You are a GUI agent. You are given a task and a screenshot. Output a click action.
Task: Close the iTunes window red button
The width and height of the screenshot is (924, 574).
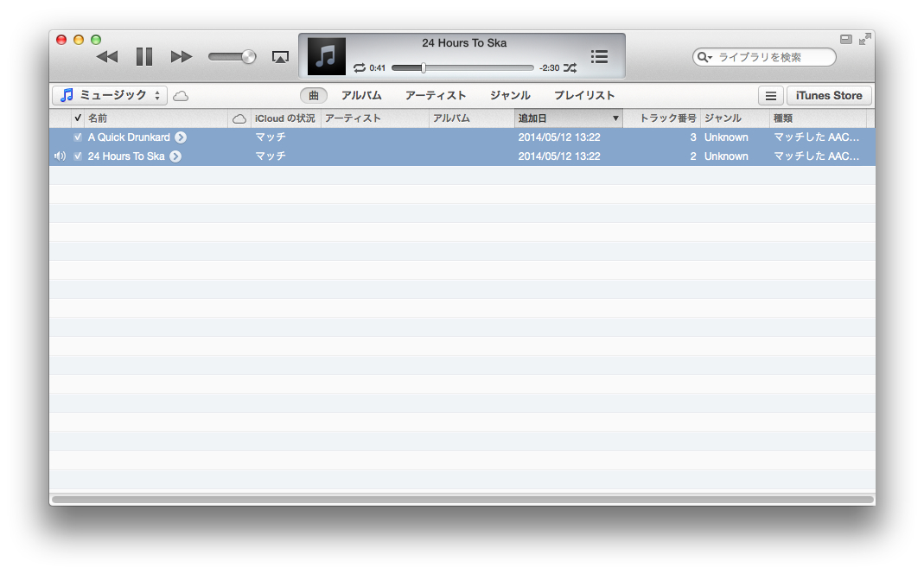point(61,40)
